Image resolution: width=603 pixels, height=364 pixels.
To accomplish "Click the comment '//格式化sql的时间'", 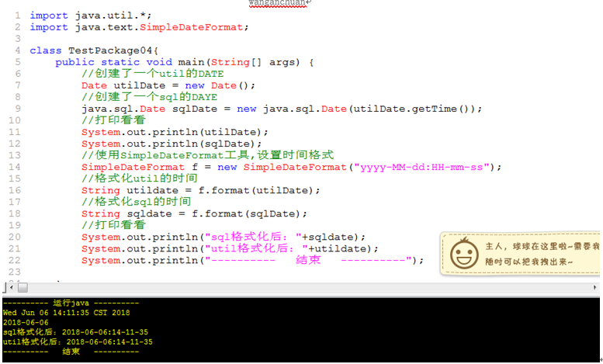I will tap(136, 202).
